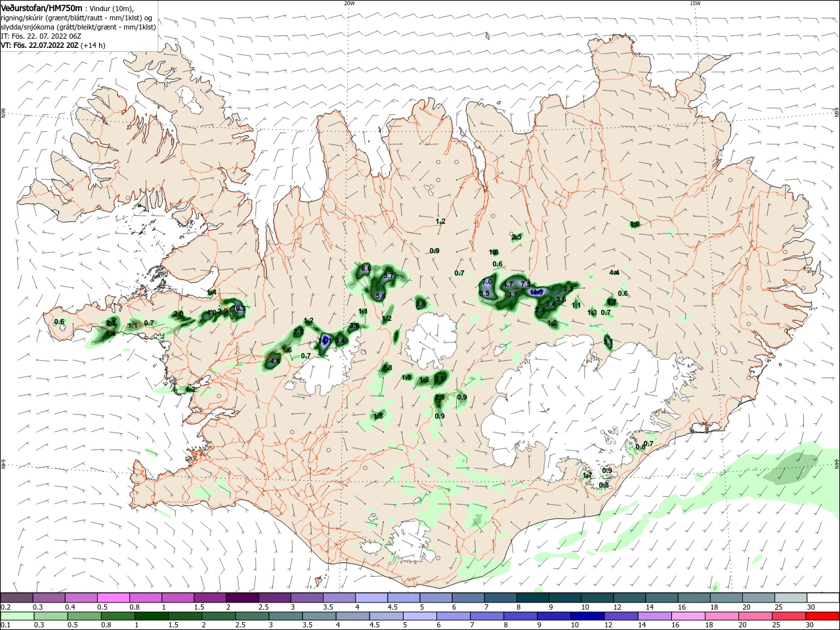Click the 0.2 label on the upper legend row
Image resolution: width=840 pixels, height=630 pixels.
[x=5, y=608]
